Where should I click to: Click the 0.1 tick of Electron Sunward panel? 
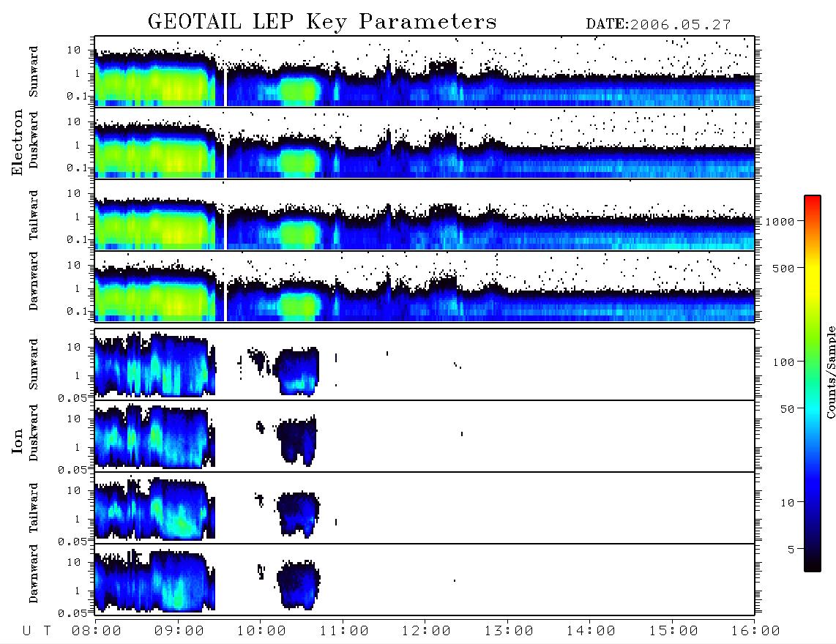coord(76,96)
